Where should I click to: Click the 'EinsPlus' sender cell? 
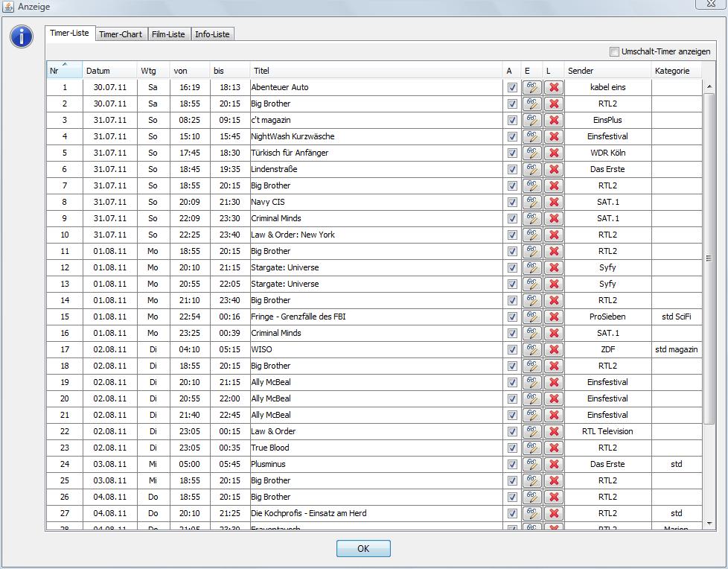pyautogui.click(x=607, y=121)
